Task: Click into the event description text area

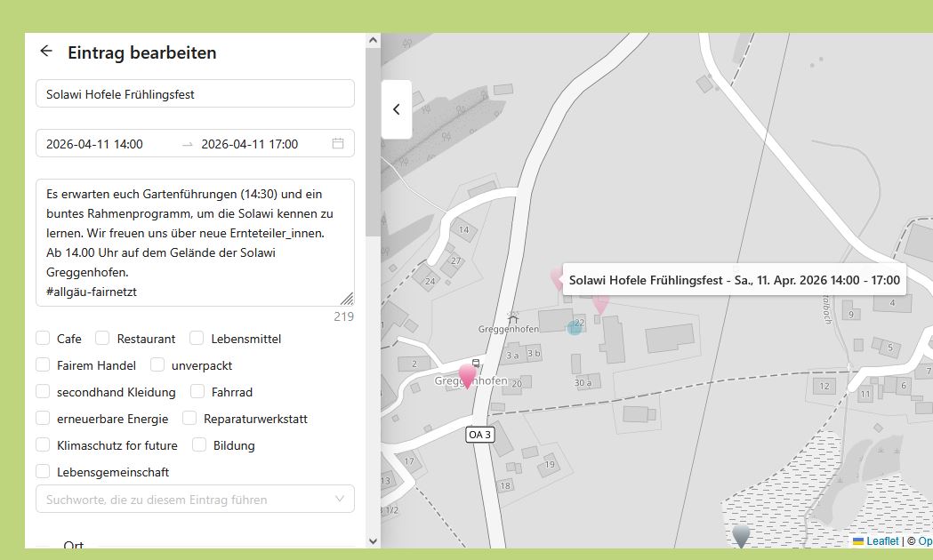Action: [195, 242]
